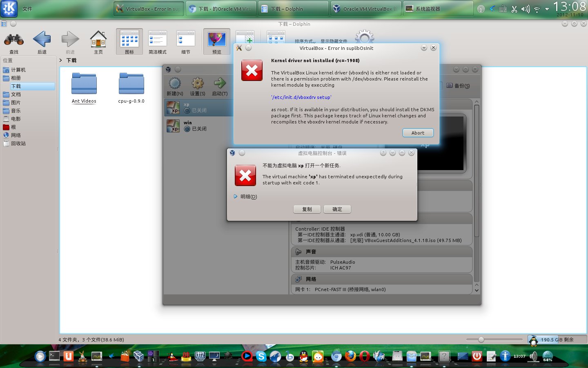
Task: Open the 文件 menu in top panel
Action: (27, 9)
